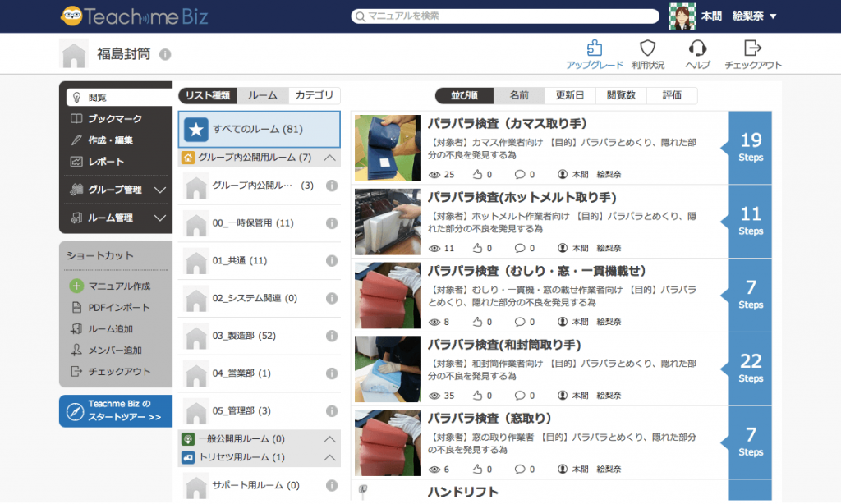Select すべてのルーム star icon
This screenshot has width=841, height=504.
click(195, 129)
